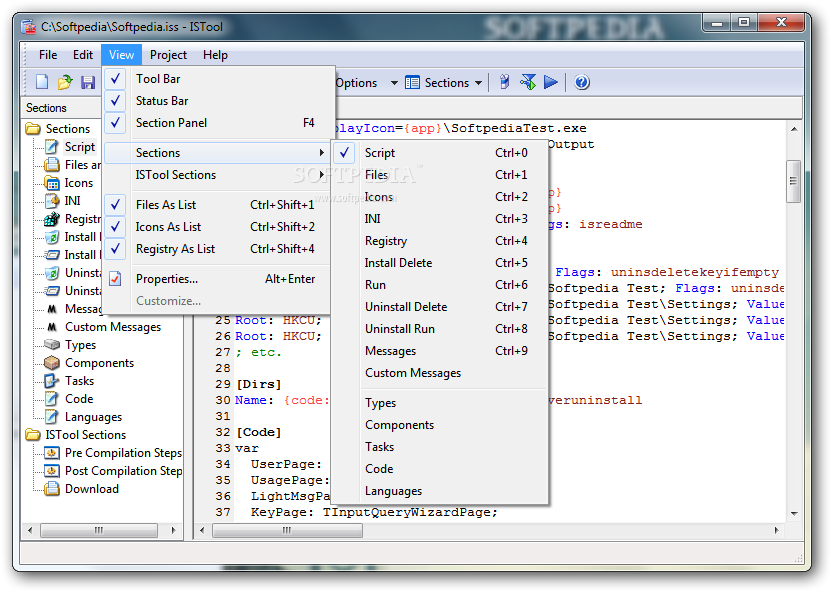
Task: Choose Registry Ctrl+4 in submenu
Action: [440, 241]
